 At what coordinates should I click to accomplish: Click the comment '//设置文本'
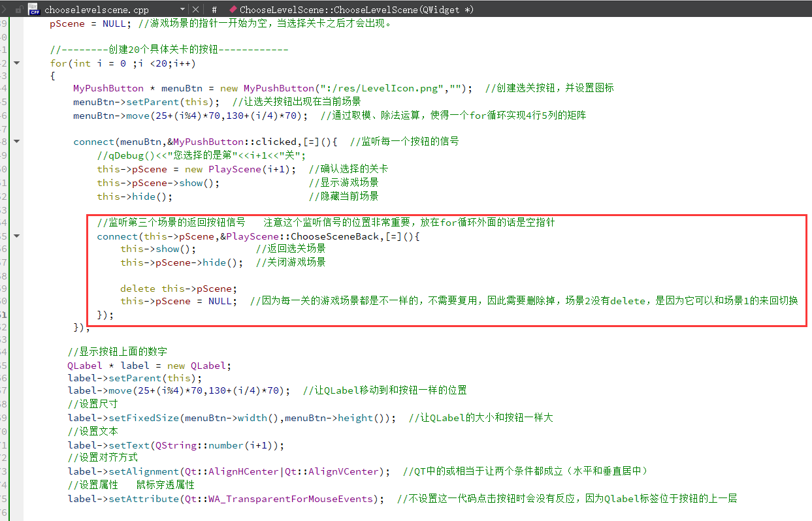[93, 432]
